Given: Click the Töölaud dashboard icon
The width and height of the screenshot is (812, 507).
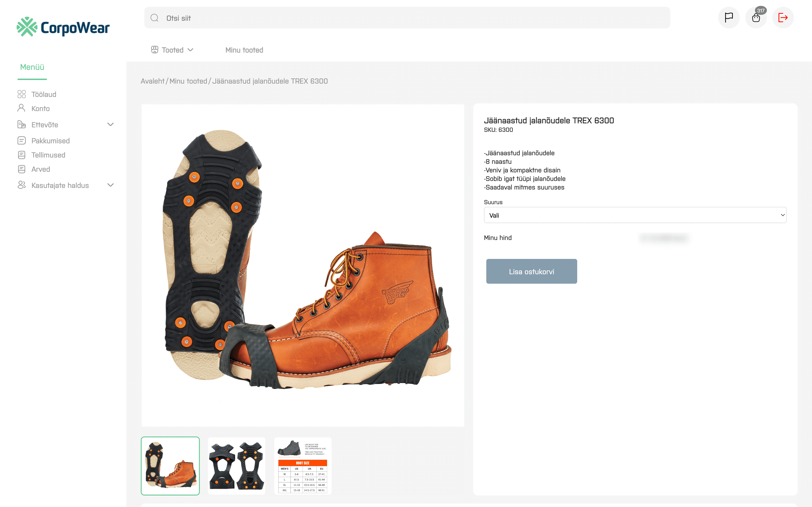Looking at the screenshot, I should (21, 94).
